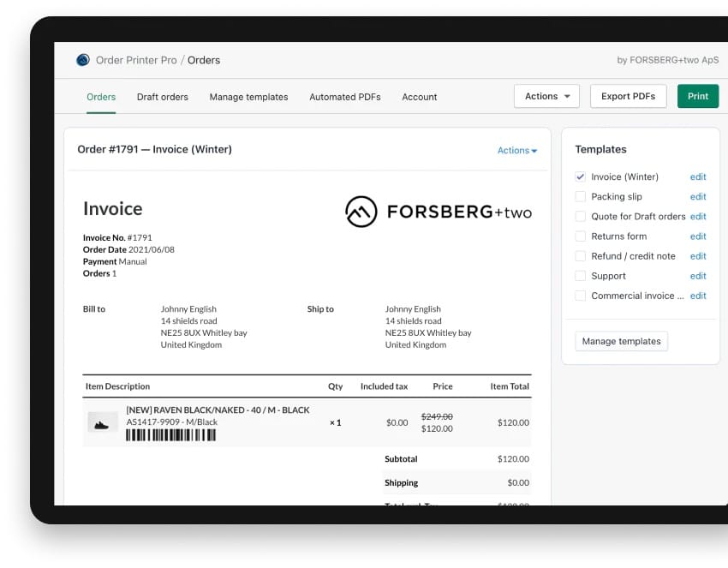This screenshot has height=568, width=728.
Task: Click the Order Date 2021/06/08 text
Action: [128, 250]
